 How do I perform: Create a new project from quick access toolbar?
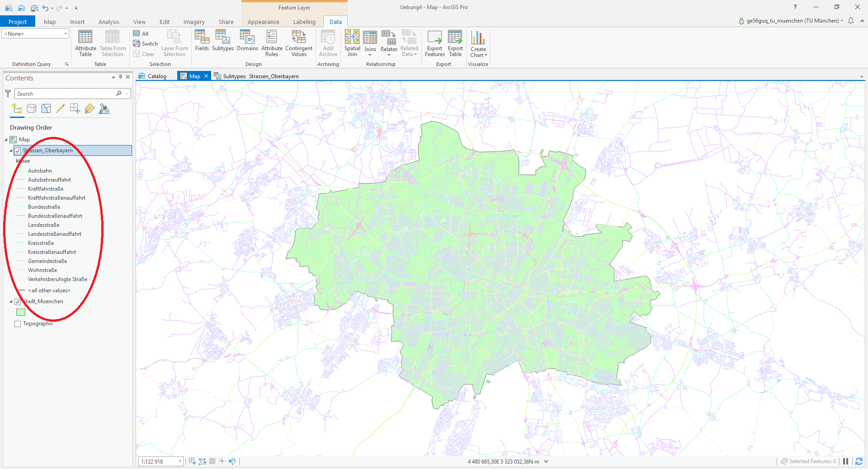tap(9, 8)
